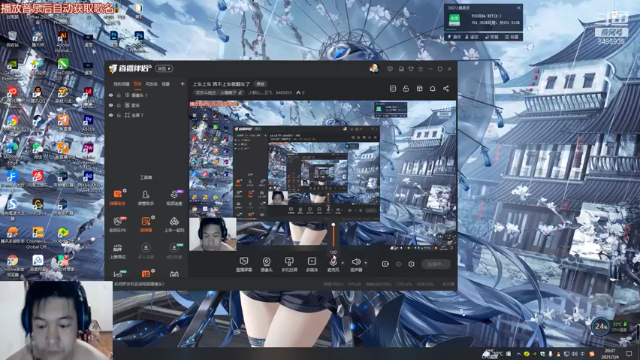Open the mode selector pill beside the logo
Viewport: 640px width, 360px height.
[x=164, y=69]
